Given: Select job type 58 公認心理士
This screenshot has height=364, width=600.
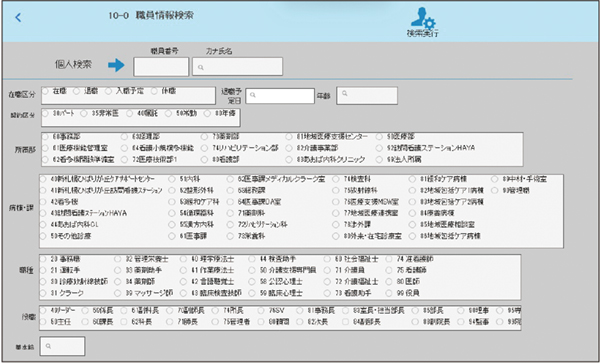Looking at the screenshot, I should tap(251, 282).
